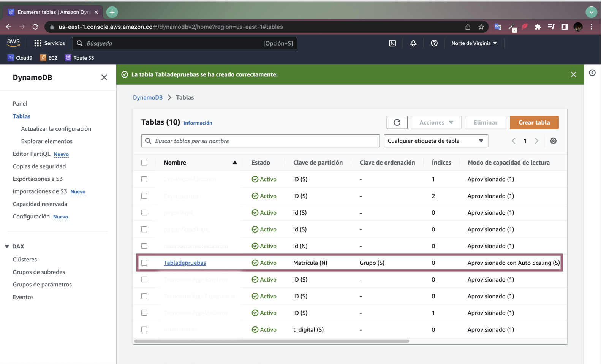Image resolution: width=601 pixels, height=364 pixels.
Task: Check the Tabladepruebas row checkbox
Action: click(x=144, y=263)
